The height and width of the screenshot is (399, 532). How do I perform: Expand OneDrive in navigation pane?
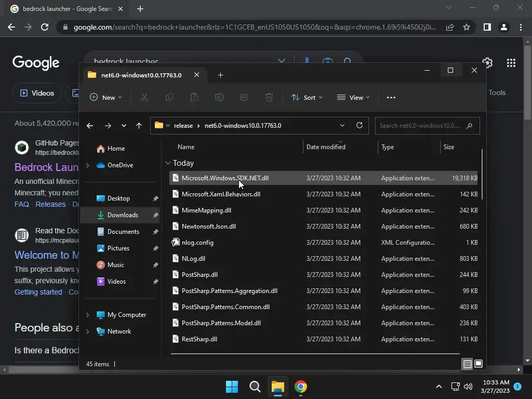[x=87, y=165]
